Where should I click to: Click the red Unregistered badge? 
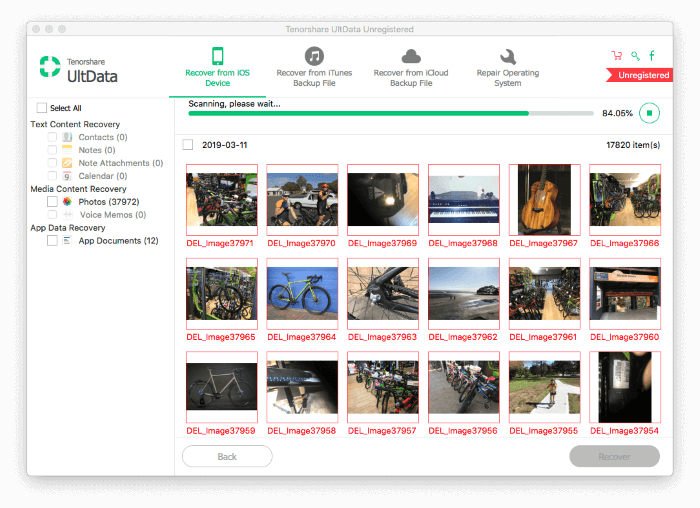pos(640,75)
